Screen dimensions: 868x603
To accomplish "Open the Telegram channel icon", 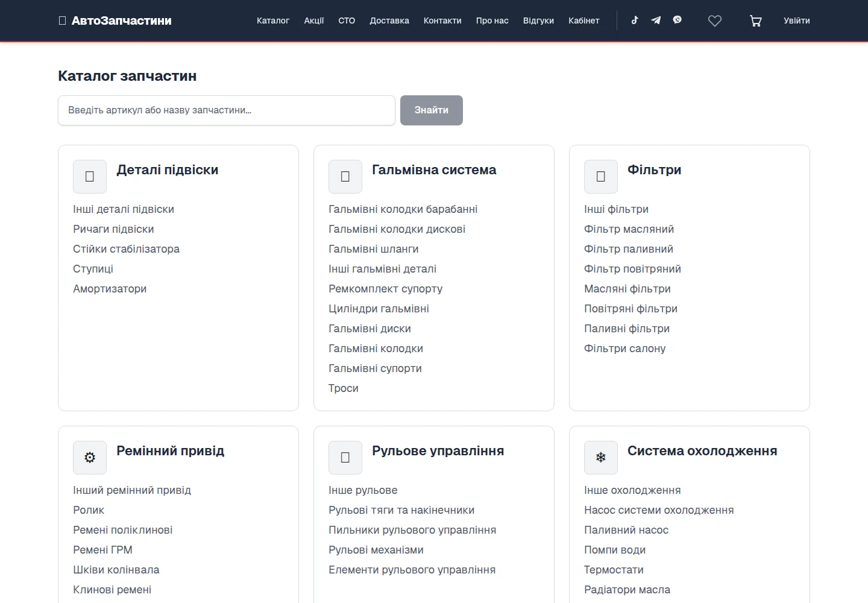I will 656,20.
